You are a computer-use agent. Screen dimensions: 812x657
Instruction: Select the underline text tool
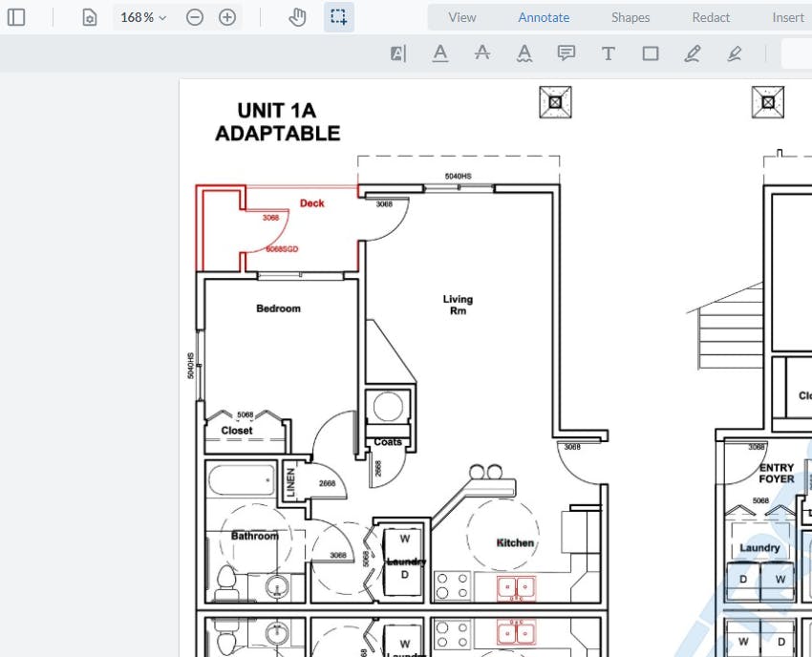point(440,53)
